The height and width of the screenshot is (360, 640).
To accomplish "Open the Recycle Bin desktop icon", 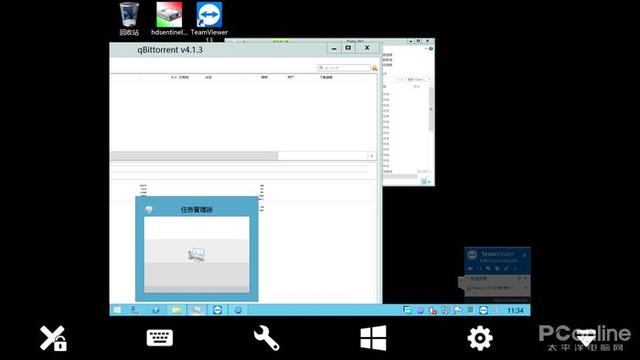I will click(x=129, y=19).
